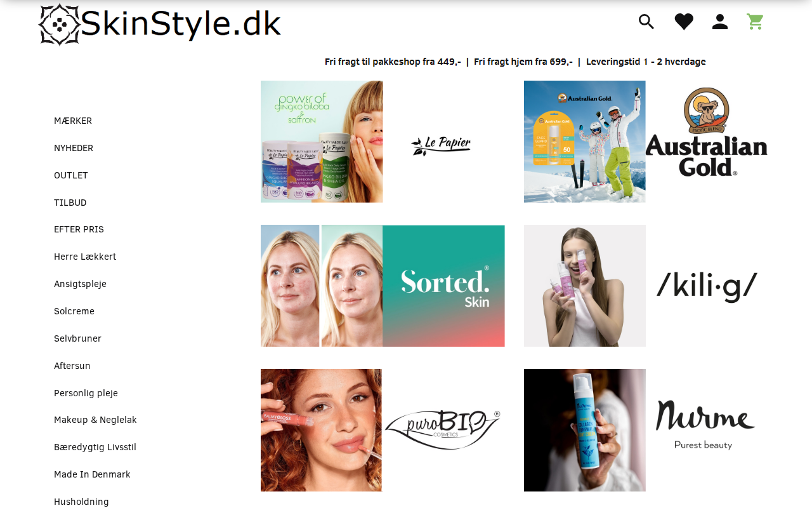The width and height of the screenshot is (812, 508).
Task: Browse the EFTER PRIS section
Action: [79, 229]
